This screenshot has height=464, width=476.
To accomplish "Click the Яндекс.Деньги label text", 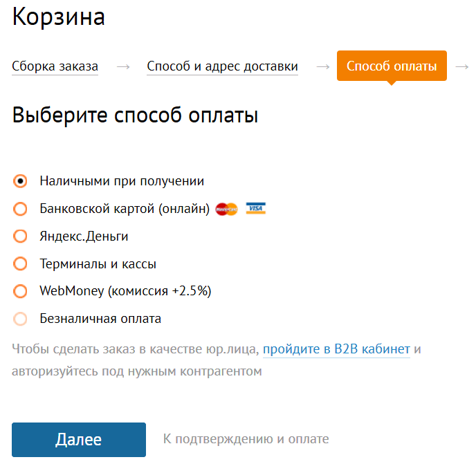I will coord(84,236).
